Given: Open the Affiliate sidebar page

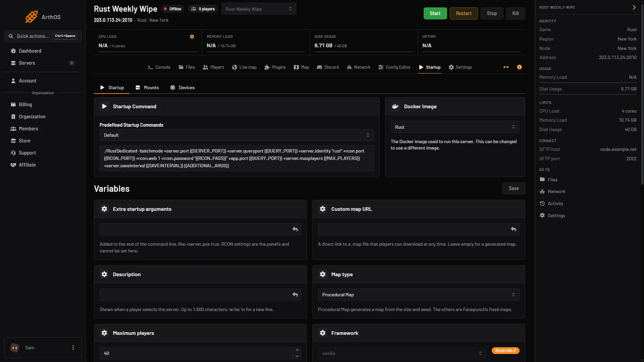Looking at the screenshot, I should pyautogui.click(x=43, y=165).
